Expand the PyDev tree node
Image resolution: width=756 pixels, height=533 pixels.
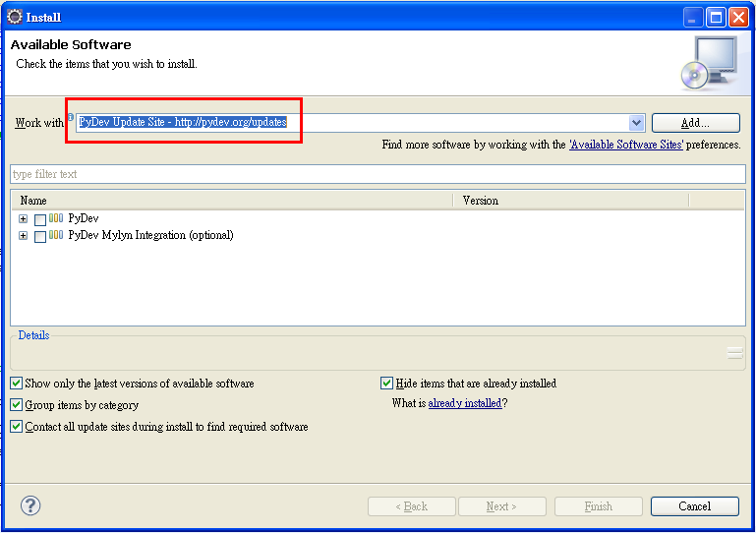pos(24,218)
